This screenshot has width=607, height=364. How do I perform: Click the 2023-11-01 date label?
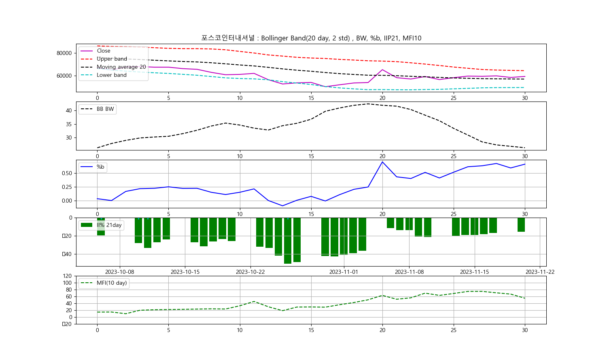pos(344,272)
